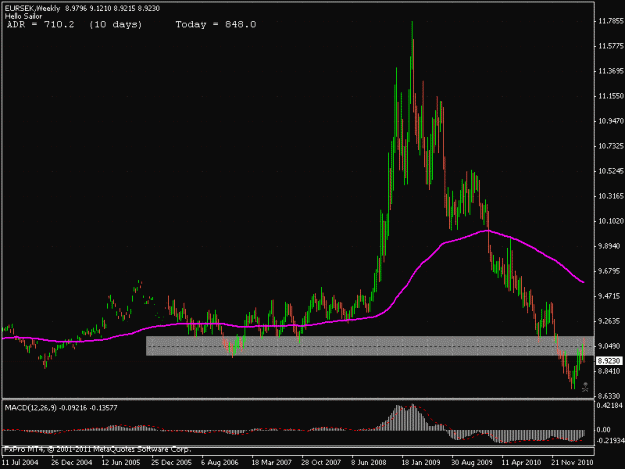The height and width of the screenshot is (469, 625).
Task: Click the 10.3165 price axis label
Action: tap(611, 196)
